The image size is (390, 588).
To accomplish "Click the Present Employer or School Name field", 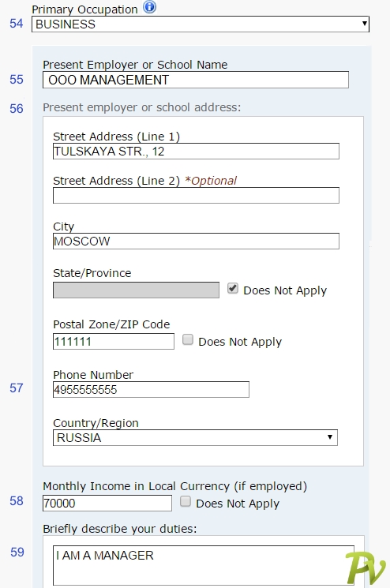I will click(195, 80).
